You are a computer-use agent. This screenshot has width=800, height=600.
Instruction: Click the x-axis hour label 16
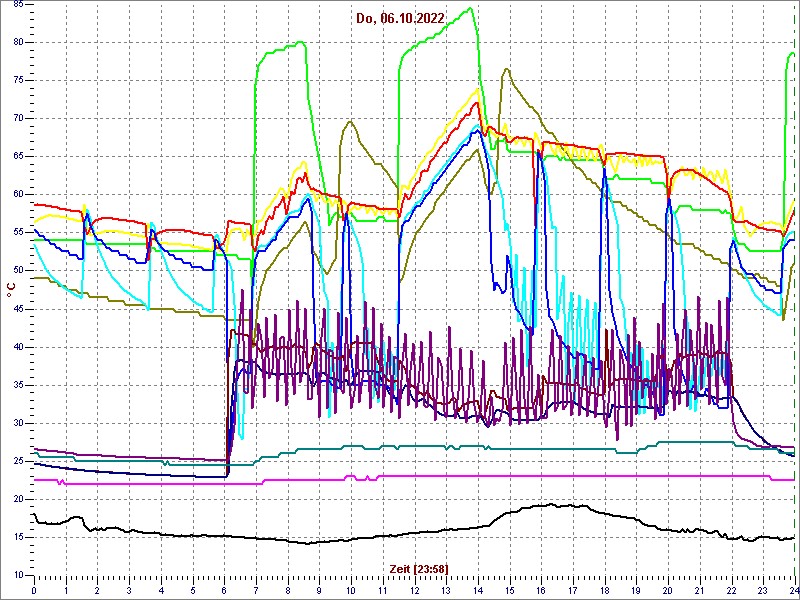coord(541,590)
